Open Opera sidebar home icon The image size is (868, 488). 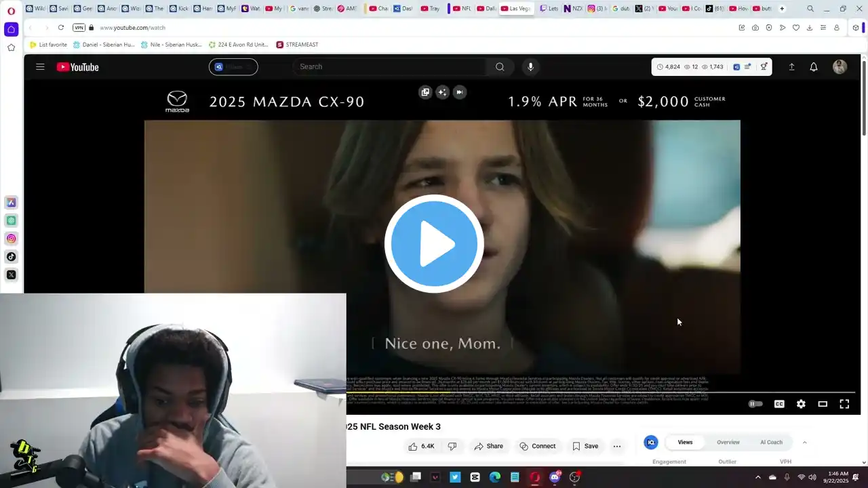[x=11, y=29]
